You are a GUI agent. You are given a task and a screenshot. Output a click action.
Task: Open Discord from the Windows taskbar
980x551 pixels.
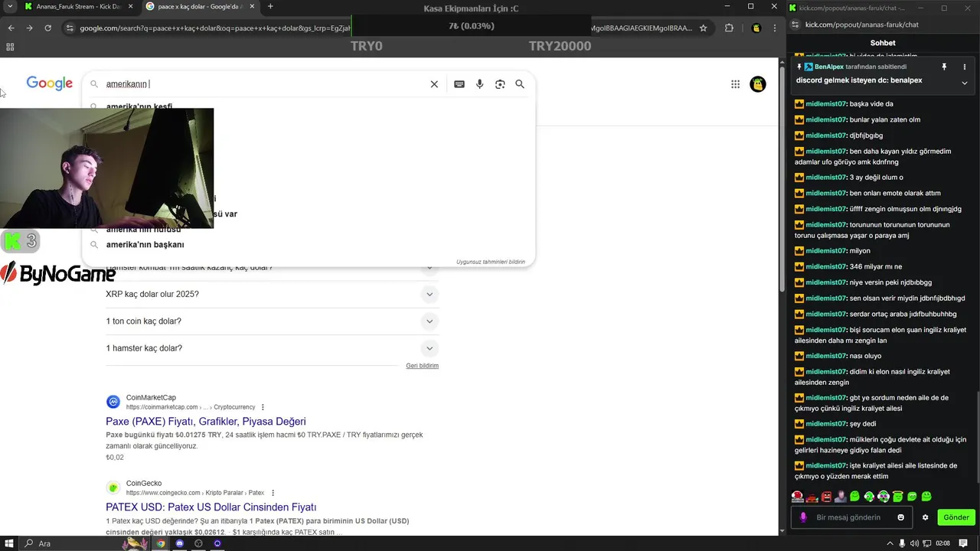click(180, 543)
